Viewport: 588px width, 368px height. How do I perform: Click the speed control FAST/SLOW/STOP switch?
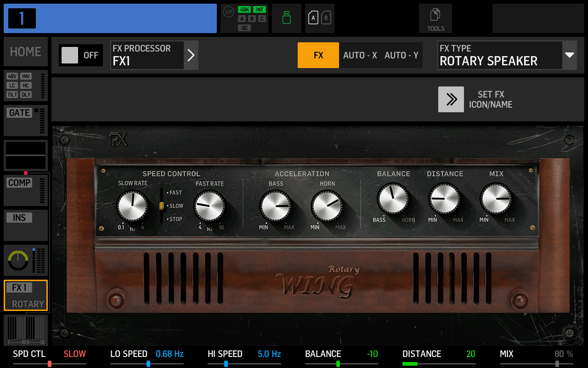click(161, 206)
